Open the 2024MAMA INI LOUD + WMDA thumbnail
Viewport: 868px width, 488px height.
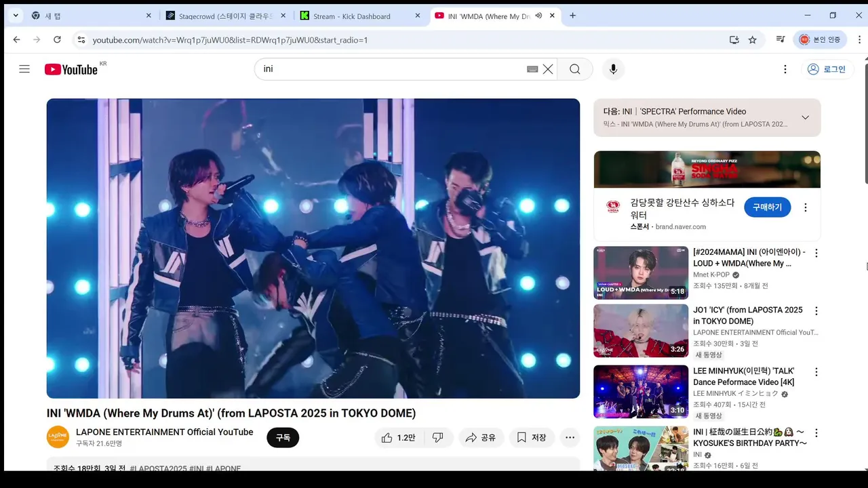point(641,272)
